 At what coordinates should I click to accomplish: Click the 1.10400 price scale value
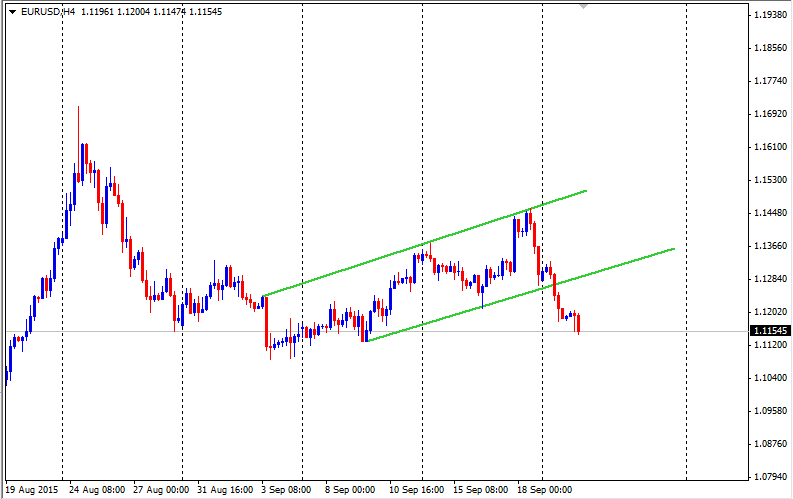pos(770,378)
